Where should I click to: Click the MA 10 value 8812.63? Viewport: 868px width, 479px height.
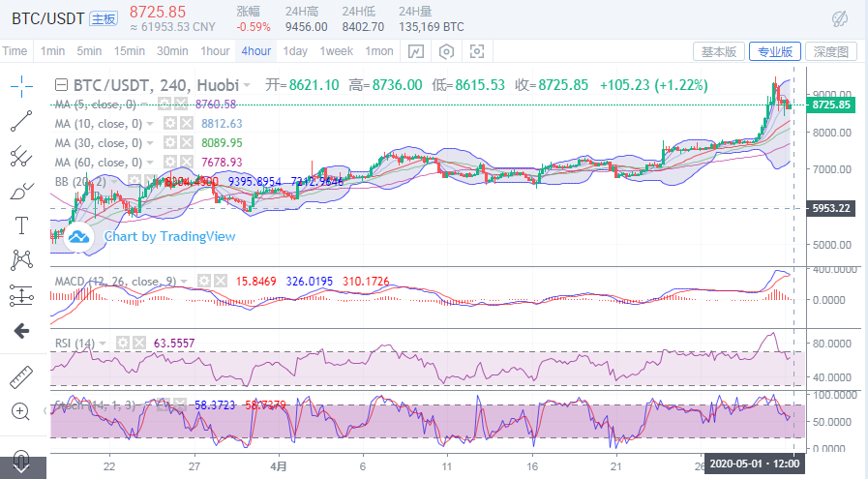click(x=222, y=124)
